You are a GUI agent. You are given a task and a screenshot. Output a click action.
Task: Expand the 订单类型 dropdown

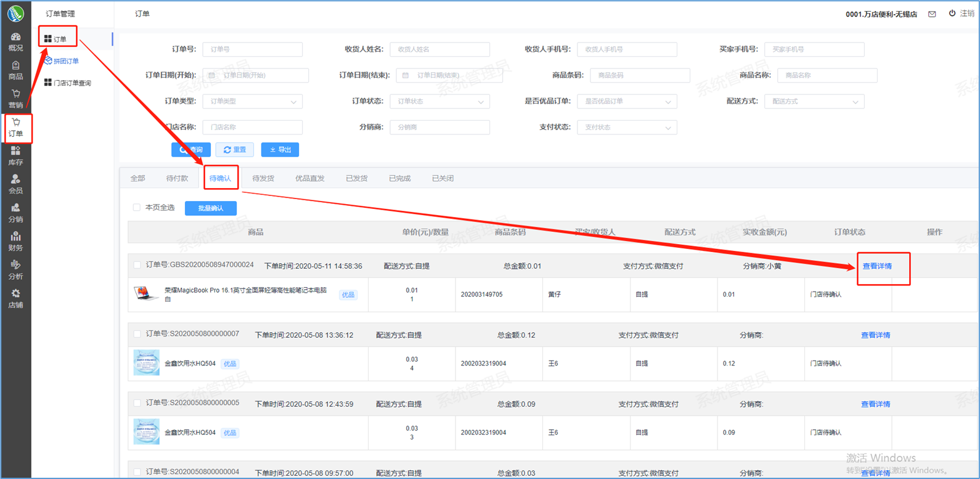pyautogui.click(x=252, y=102)
